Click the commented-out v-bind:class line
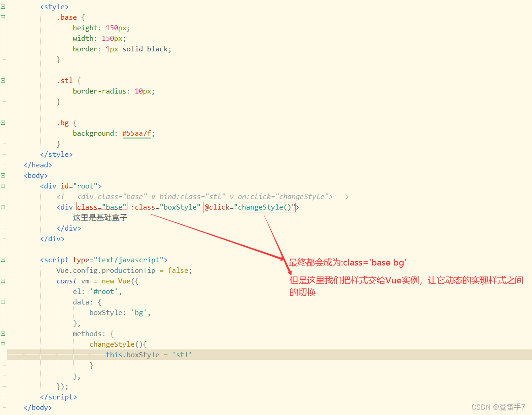Image resolution: width=532 pixels, height=415 pixels. click(x=203, y=197)
